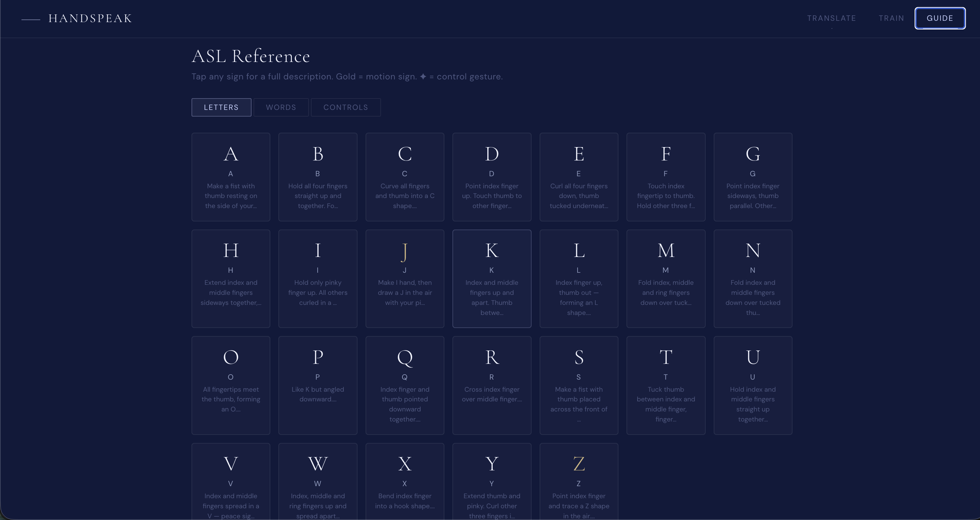Switch to the Controls tab

[x=345, y=107]
